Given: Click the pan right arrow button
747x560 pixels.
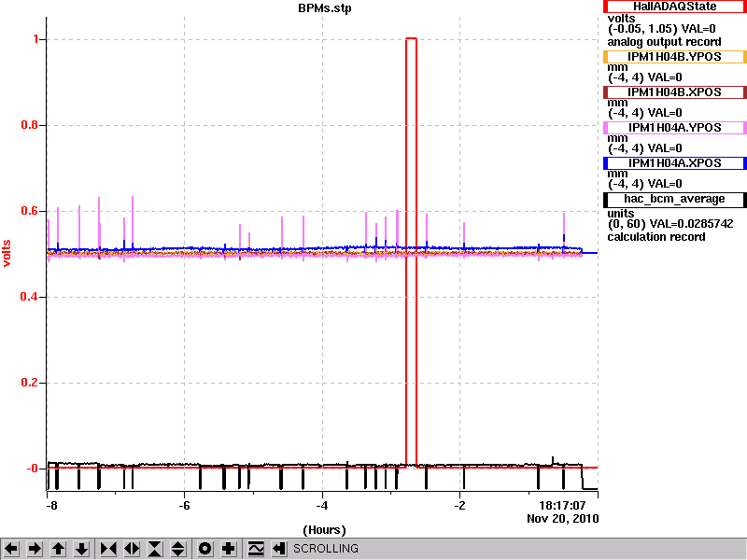Looking at the screenshot, I should 35,549.
